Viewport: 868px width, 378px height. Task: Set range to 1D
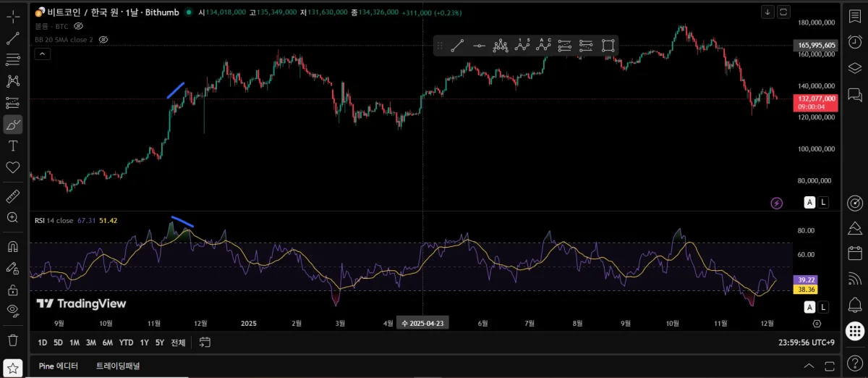[x=43, y=343]
